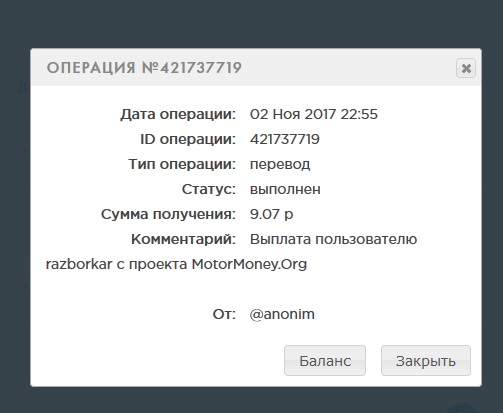Select the received amount 9.07 р
Viewport: 503px width, 413px height.
271,214
